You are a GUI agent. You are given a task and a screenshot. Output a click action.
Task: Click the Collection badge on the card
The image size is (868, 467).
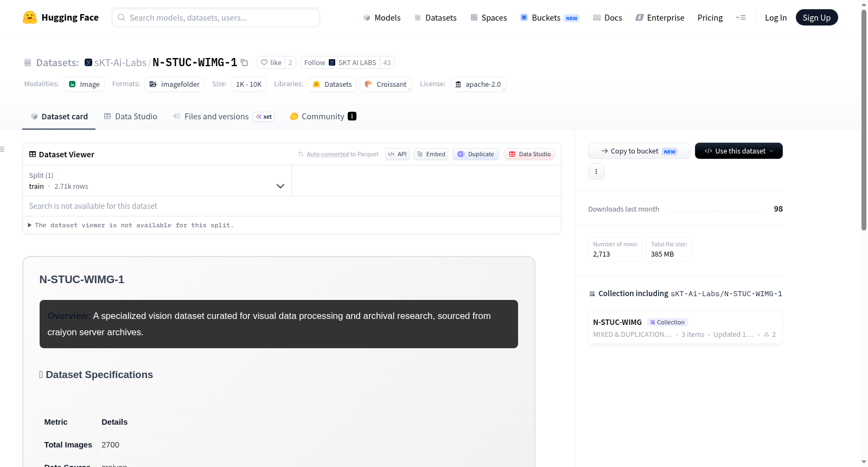pyautogui.click(x=667, y=322)
